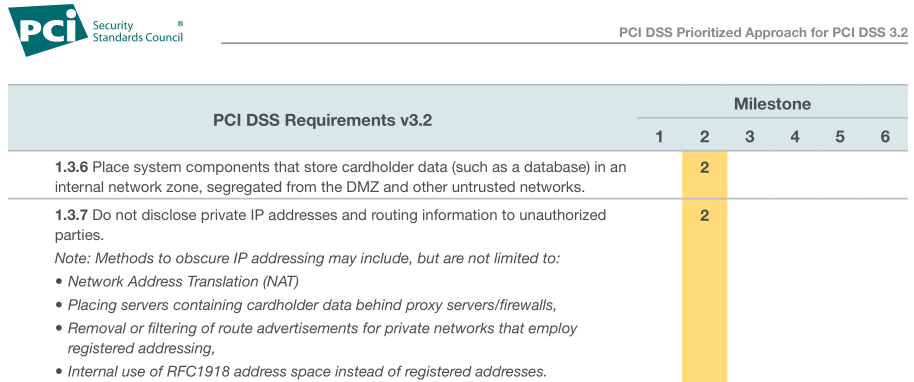Select milestone column number 6
Viewport: 914px width, 382px height.
pos(885,137)
